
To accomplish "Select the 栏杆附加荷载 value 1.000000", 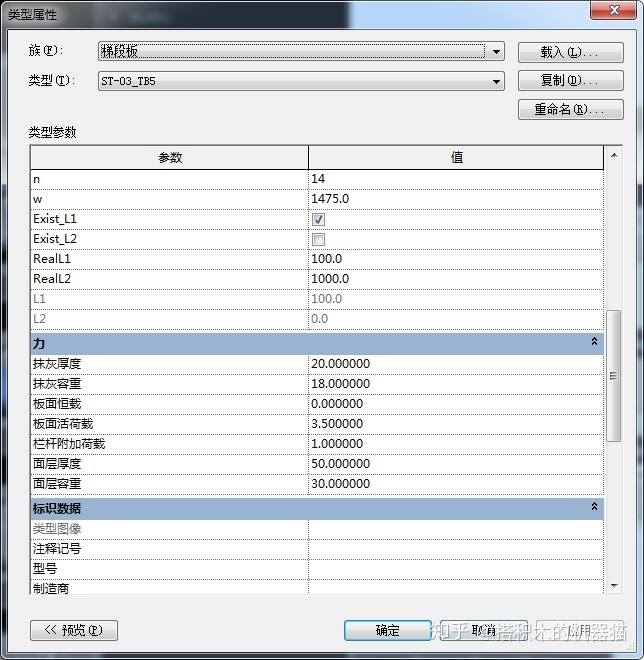I will click(456, 444).
